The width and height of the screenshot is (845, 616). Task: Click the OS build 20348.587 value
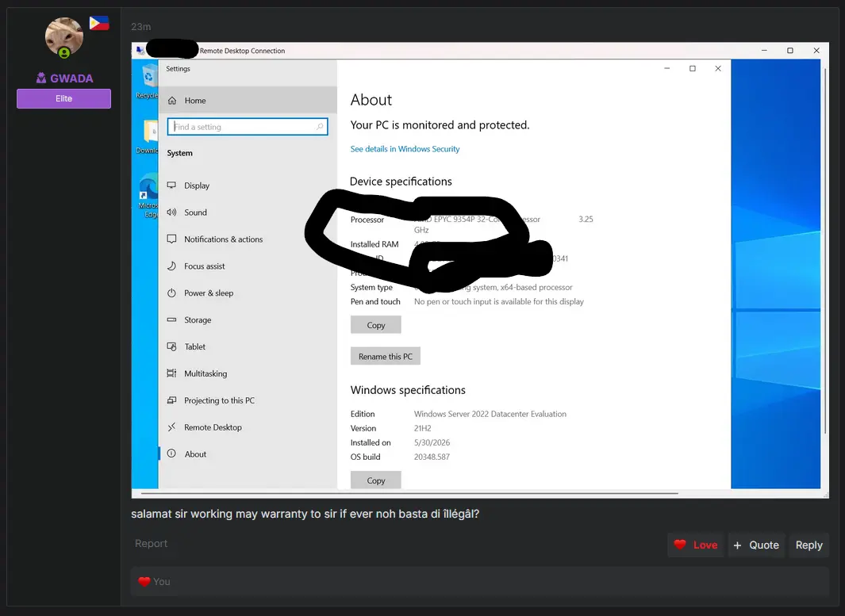click(432, 457)
